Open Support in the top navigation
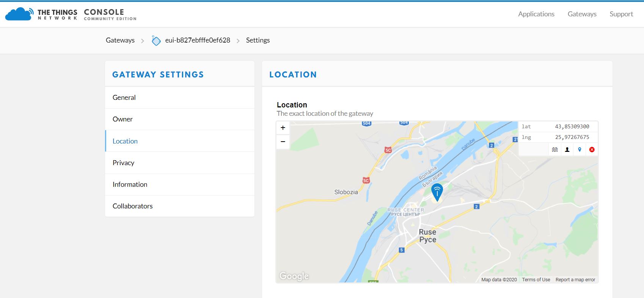Screen dimensions: 644x298 (621, 14)
